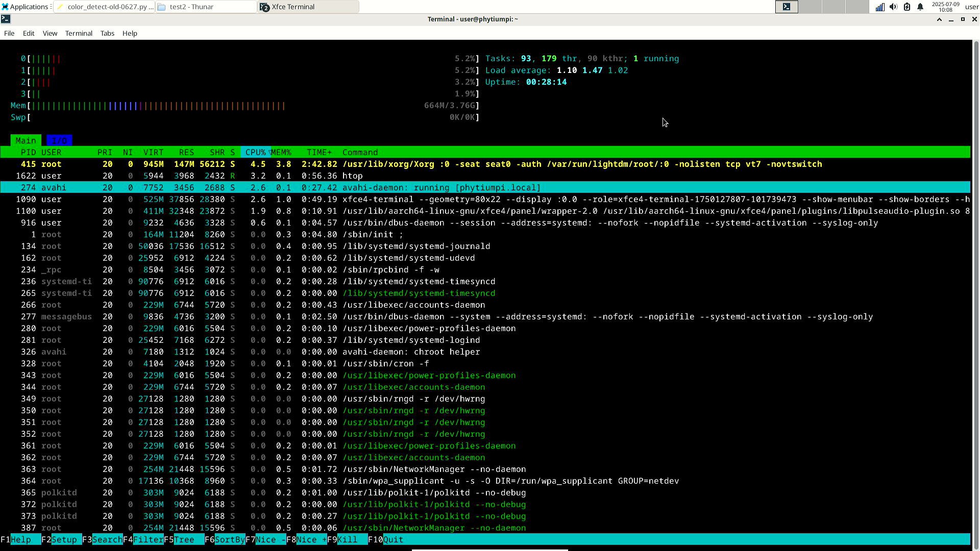This screenshot has height=551, width=980.
Task: Switch to the fourth workspace in the pager
Action: 857,7
